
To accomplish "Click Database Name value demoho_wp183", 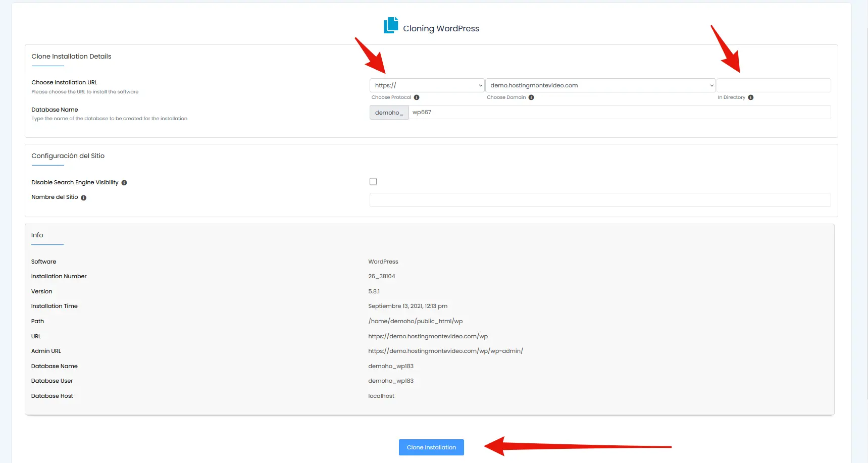I will click(x=391, y=366).
